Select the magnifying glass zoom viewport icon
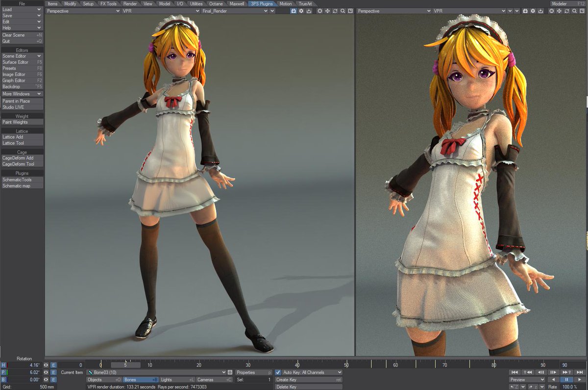Screen dimensions: 588x390 coord(343,11)
